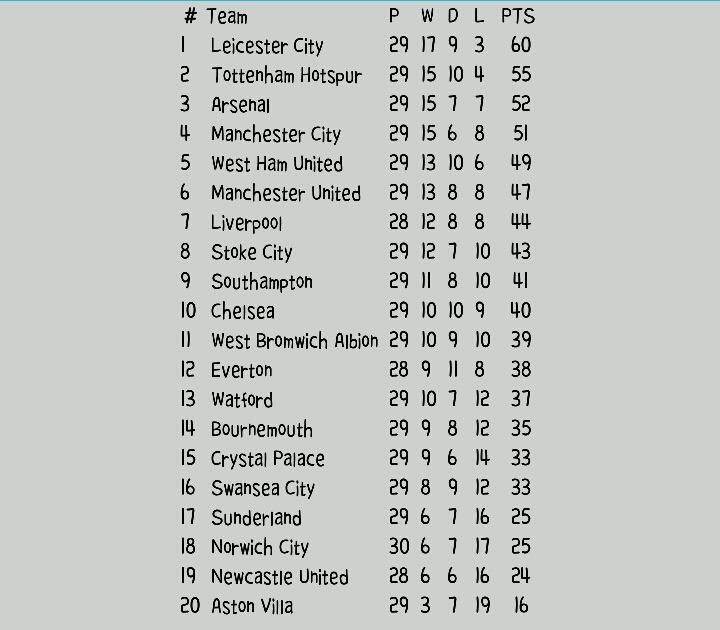Click the Crystal Palace team name
The image size is (720, 630).
coord(267,459)
